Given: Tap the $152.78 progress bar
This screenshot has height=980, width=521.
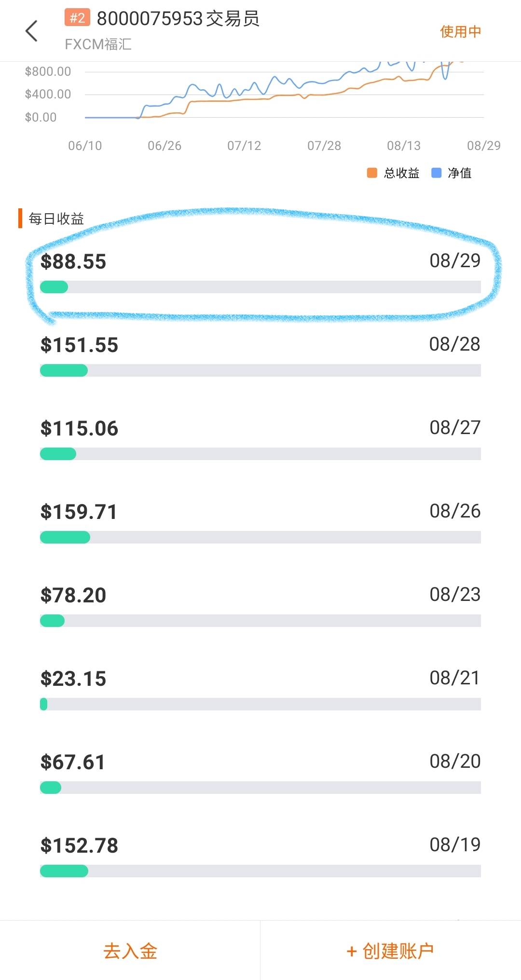Looking at the screenshot, I should coord(260,871).
